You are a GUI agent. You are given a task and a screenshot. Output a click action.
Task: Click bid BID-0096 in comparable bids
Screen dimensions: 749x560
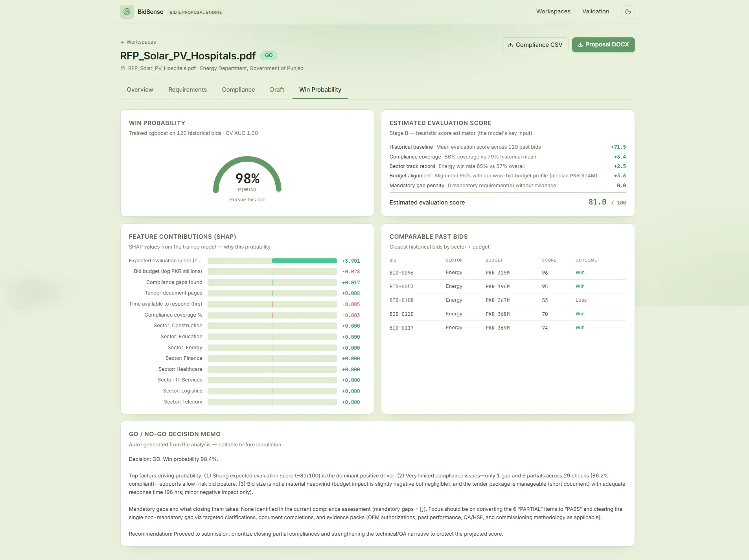(401, 273)
